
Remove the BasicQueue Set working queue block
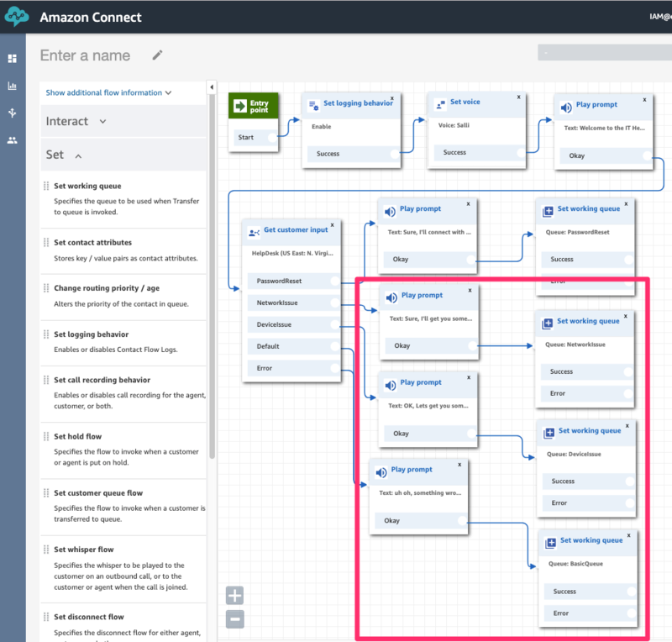[628, 535]
